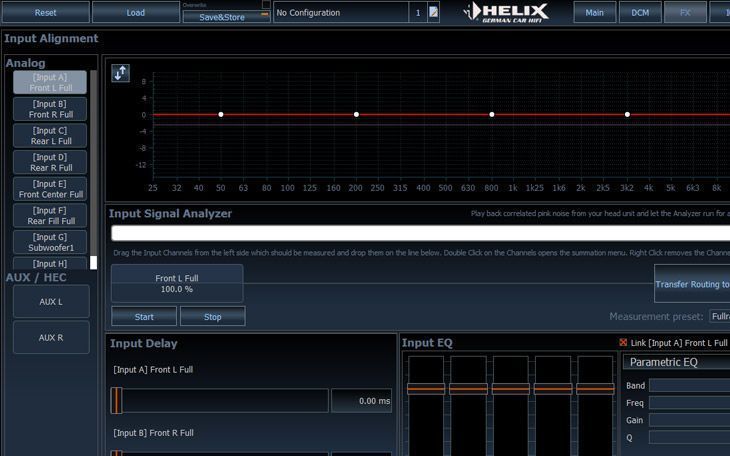Screen dimensions: 730x456
Task: Click the Input A delay slider handle
Action: point(117,401)
